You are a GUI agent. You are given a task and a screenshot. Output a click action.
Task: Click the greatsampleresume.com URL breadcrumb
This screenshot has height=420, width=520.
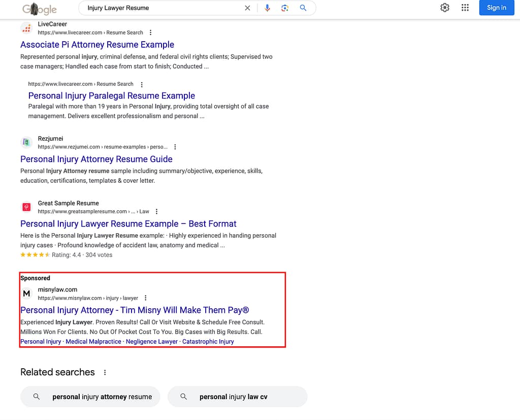[x=93, y=212]
